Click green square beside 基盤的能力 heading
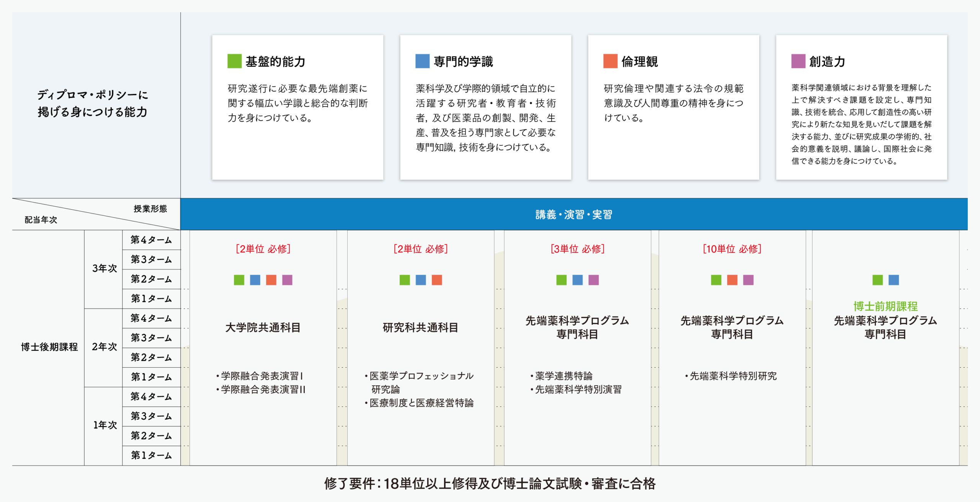This screenshot has width=980, height=502. click(234, 61)
